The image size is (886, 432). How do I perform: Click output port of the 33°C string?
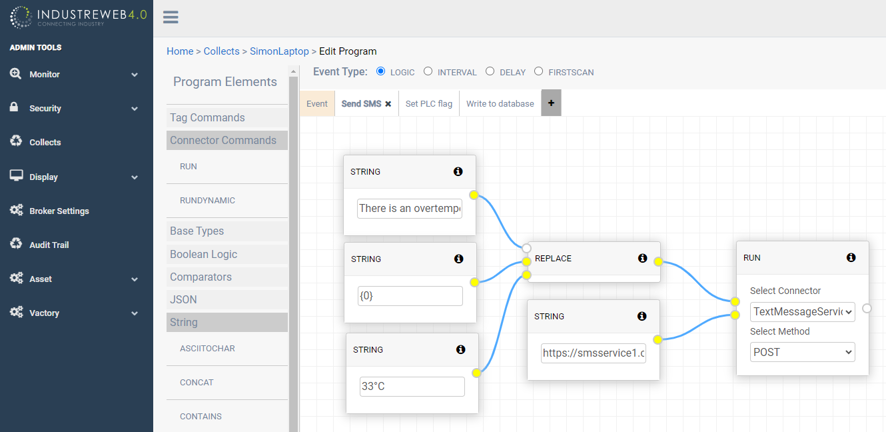[477, 373]
